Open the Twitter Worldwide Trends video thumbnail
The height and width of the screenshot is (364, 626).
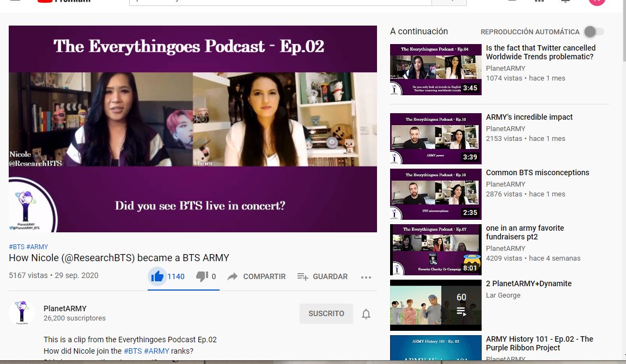[x=435, y=69]
